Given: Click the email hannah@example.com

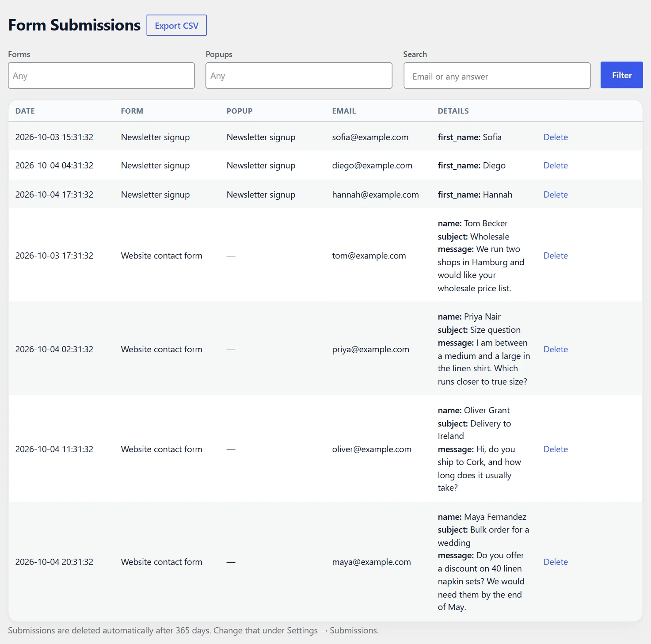Looking at the screenshot, I should tap(376, 194).
